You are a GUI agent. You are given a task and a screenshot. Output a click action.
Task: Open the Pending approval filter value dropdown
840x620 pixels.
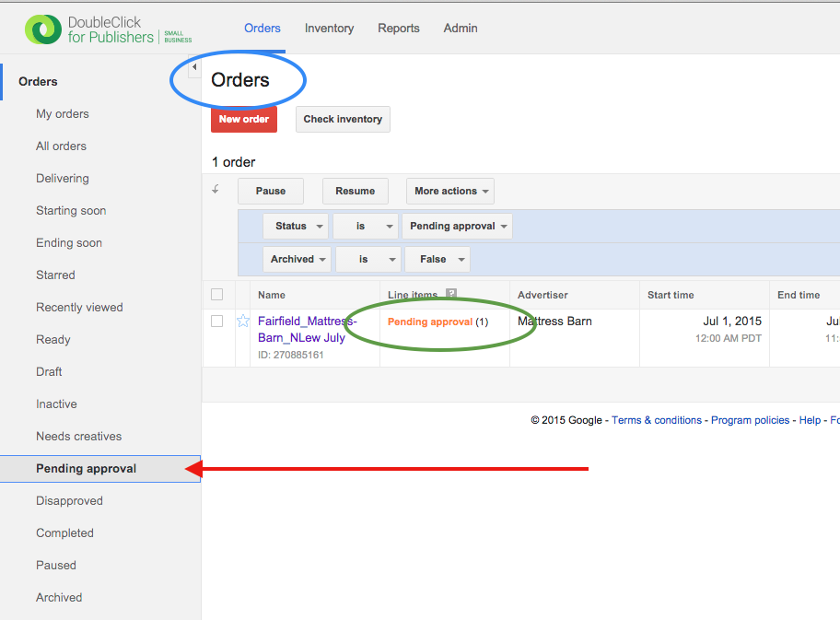click(x=457, y=226)
